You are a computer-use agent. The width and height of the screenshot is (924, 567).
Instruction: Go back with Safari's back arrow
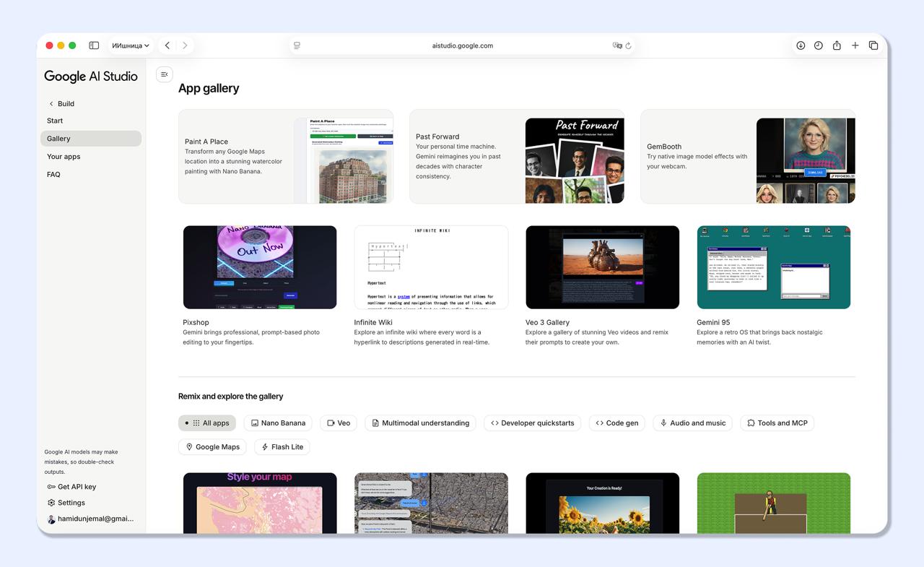pyautogui.click(x=167, y=46)
